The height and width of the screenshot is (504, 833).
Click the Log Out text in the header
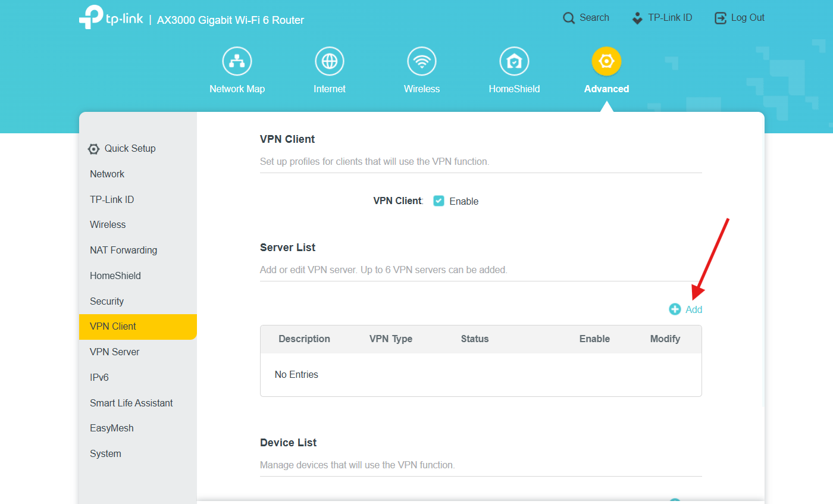point(748,18)
